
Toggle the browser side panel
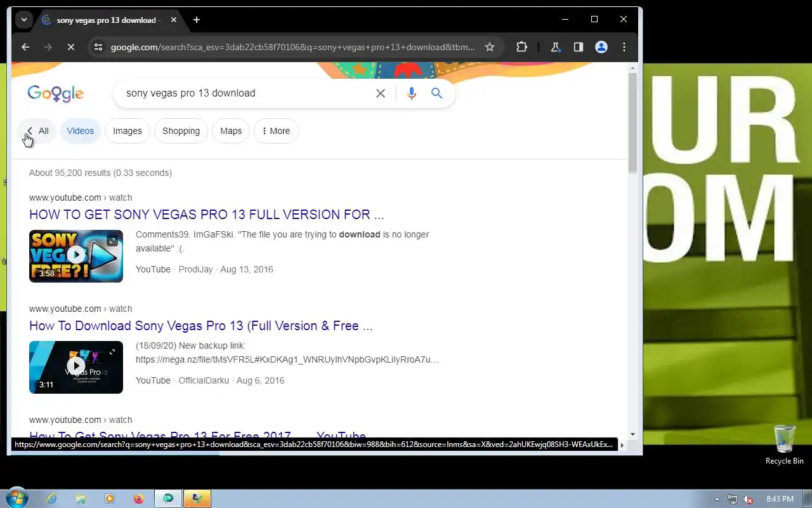[579, 47]
